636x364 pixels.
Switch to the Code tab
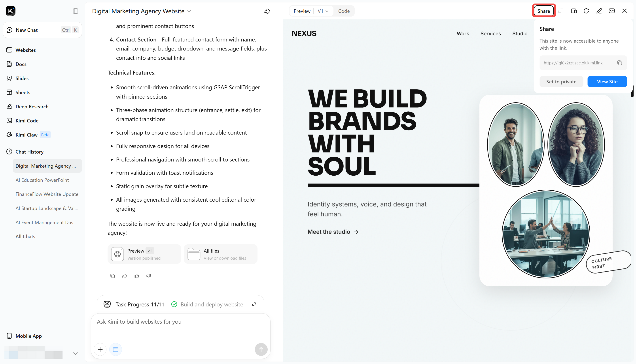tap(344, 11)
